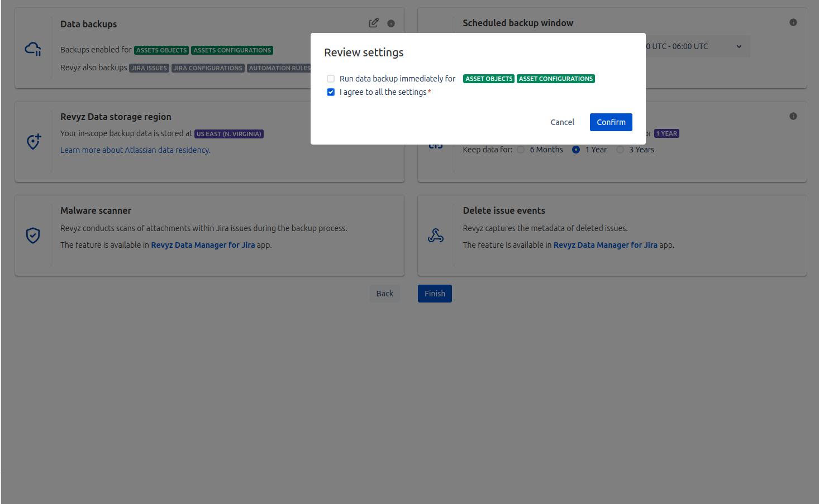Enable Run data backup immediately checkbox

click(x=331, y=79)
